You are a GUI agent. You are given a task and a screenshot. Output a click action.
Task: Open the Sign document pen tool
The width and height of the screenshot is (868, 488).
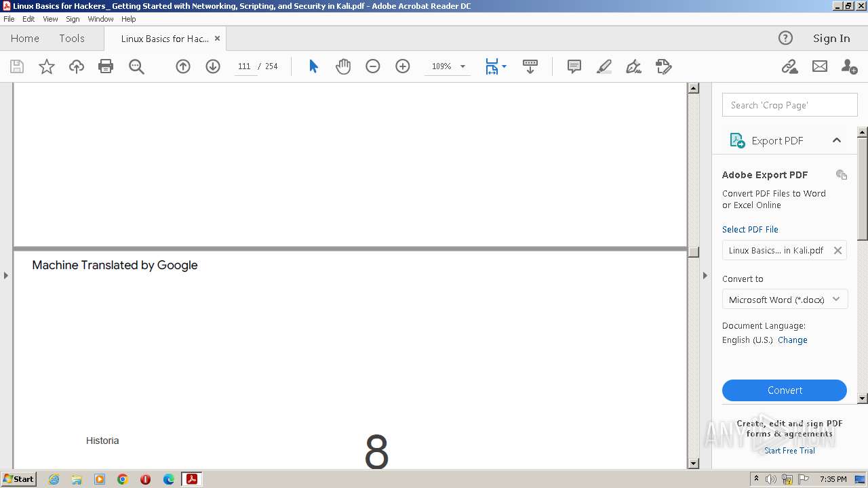pyautogui.click(x=634, y=66)
